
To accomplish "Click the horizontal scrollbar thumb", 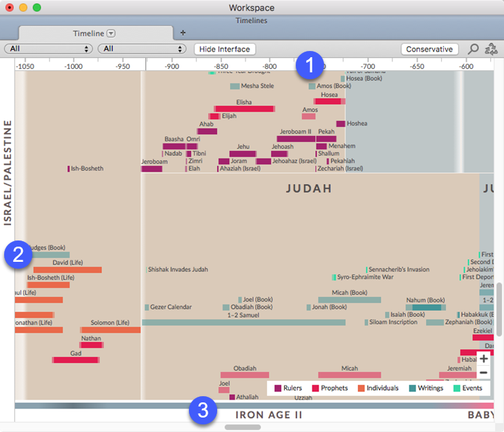I will (243, 427).
